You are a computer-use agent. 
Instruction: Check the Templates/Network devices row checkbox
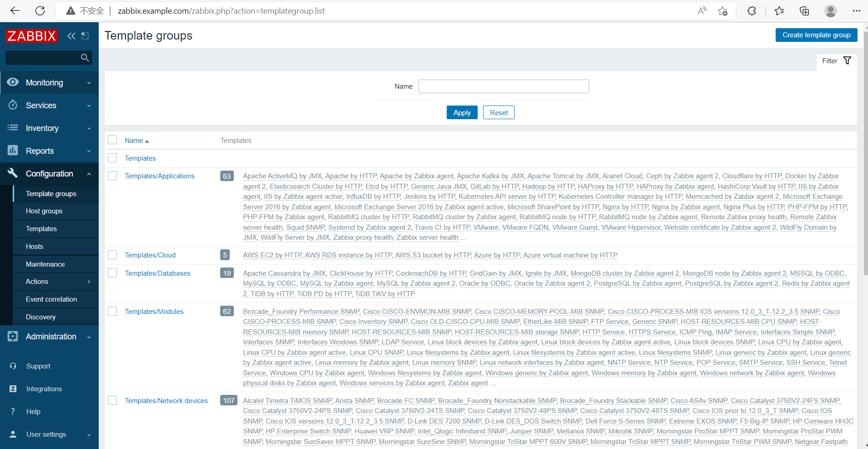[x=112, y=400]
